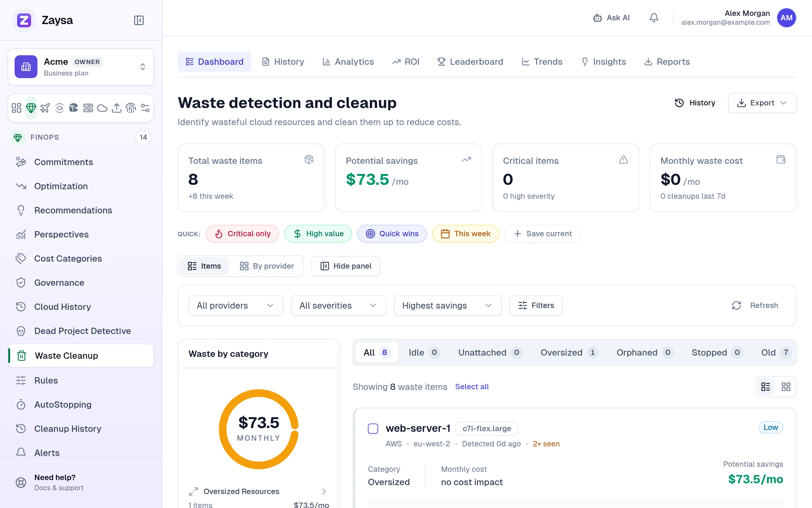
Task: Click the $73.5 monthly donut chart
Action: tap(259, 429)
